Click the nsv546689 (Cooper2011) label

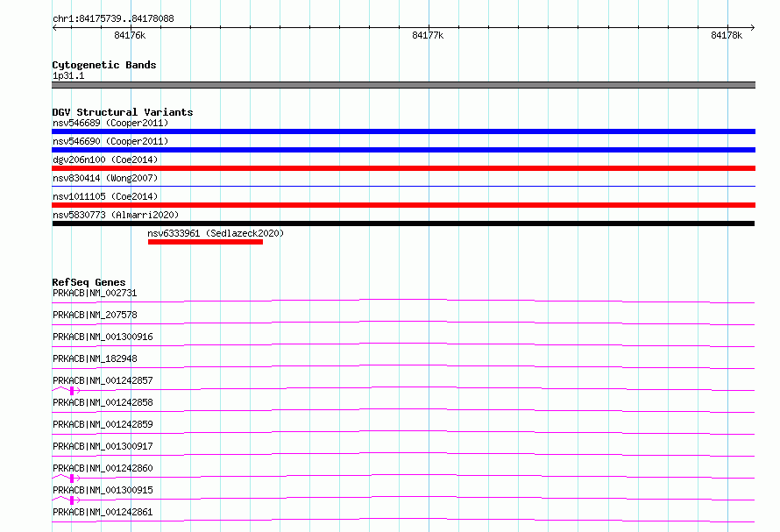tap(110, 123)
